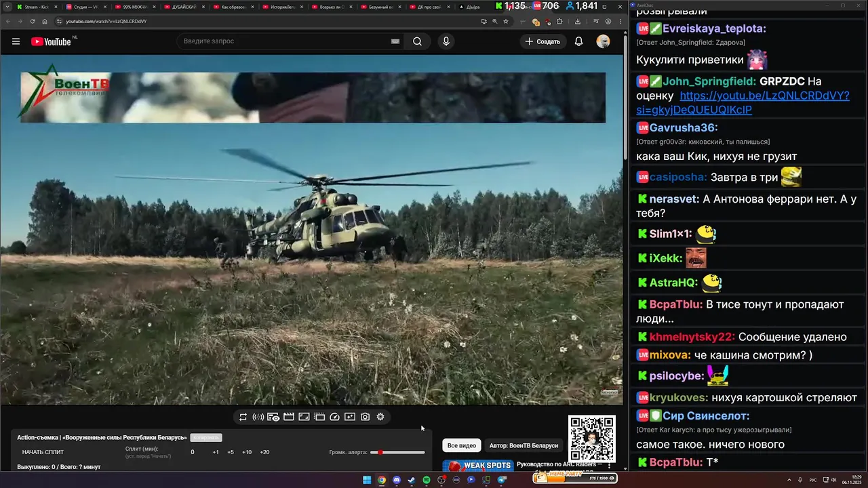
Task: Bookmark this page with the star icon
Action: pyautogui.click(x=506, y=21)
